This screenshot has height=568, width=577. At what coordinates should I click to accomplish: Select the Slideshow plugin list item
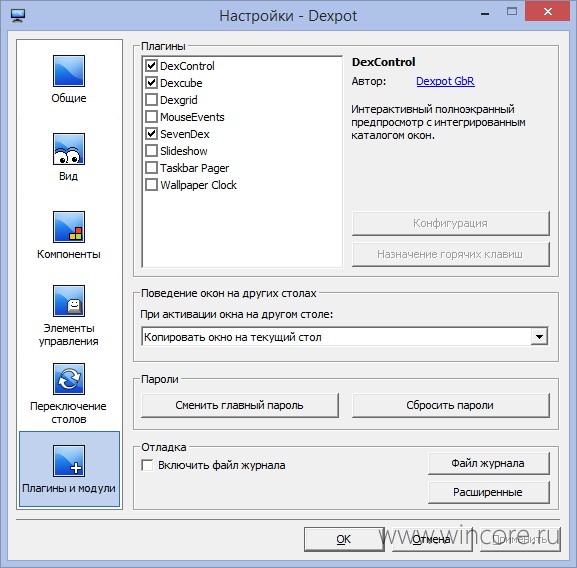click(x=184, y=151)
